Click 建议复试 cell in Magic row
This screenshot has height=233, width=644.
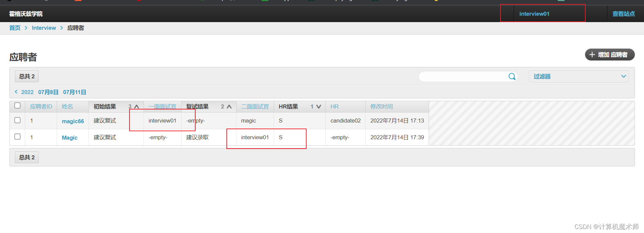point(105,137)
